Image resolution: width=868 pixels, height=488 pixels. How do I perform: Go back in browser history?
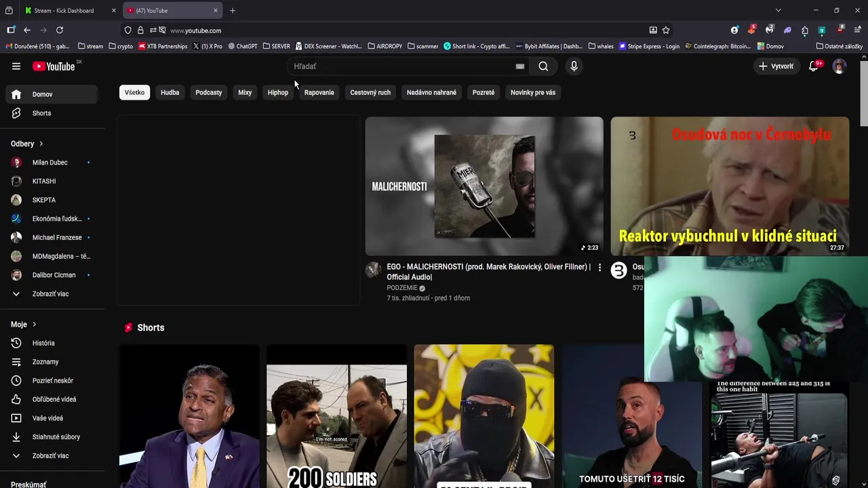coord(27,30)
